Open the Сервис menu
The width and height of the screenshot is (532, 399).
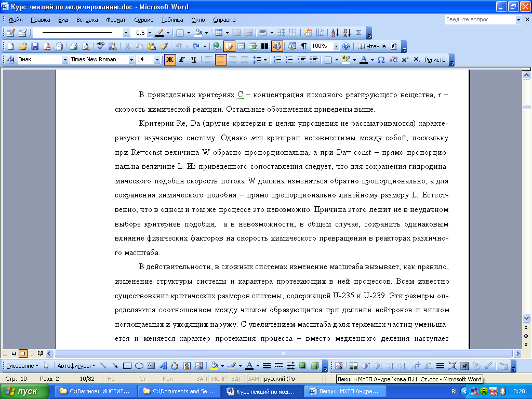[143, 20]
